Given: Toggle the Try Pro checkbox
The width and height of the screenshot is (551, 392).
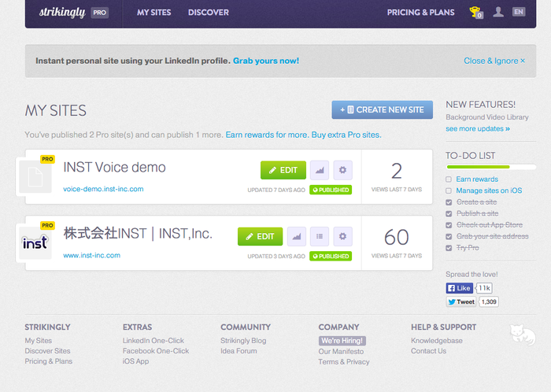Looking at the screenshot, I should click(x=449, y=248).
